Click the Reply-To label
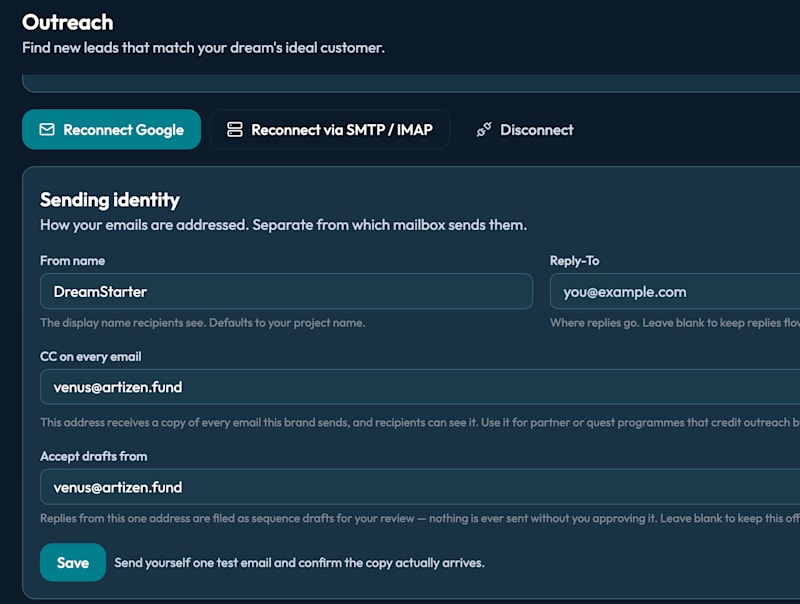Screen dimensions: 800x604 coord(574,261)
